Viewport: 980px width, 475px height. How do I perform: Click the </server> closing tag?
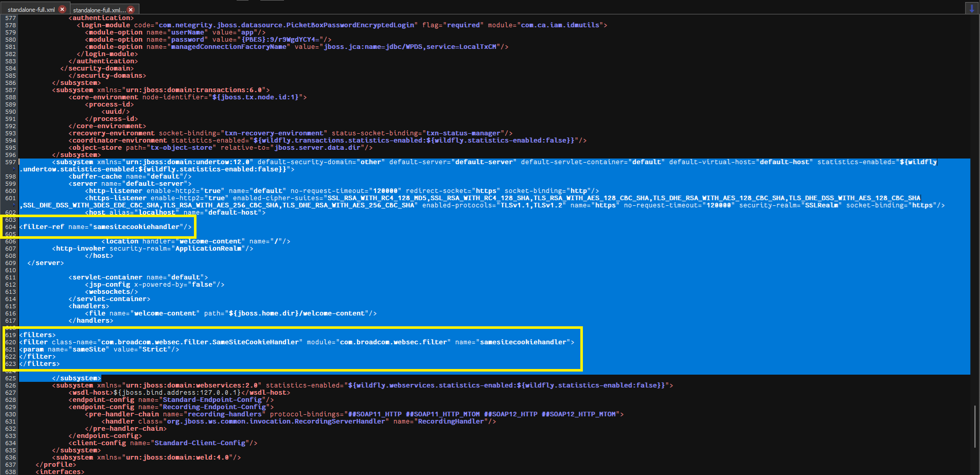46,263
